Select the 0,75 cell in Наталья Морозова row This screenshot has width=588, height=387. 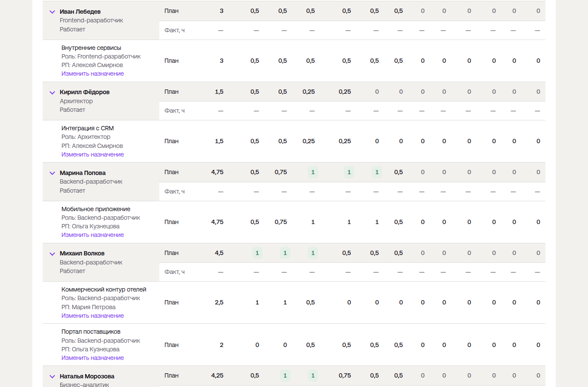click(x=345, y=375)
